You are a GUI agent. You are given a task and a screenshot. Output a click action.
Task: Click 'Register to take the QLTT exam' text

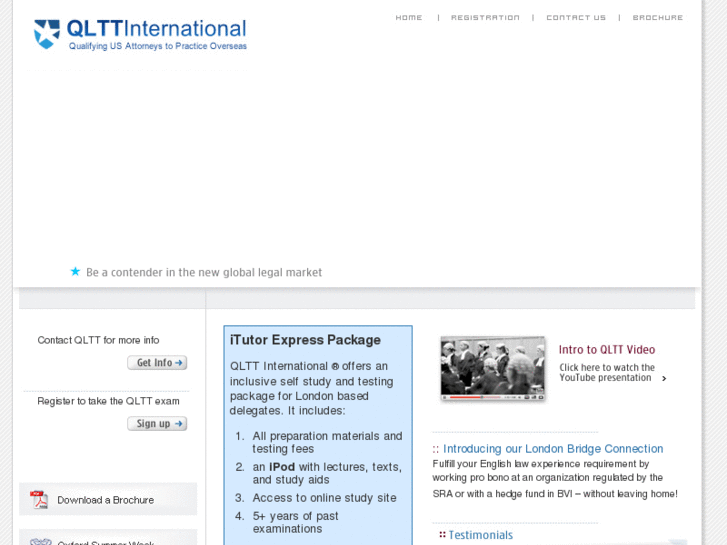point(108,401)
